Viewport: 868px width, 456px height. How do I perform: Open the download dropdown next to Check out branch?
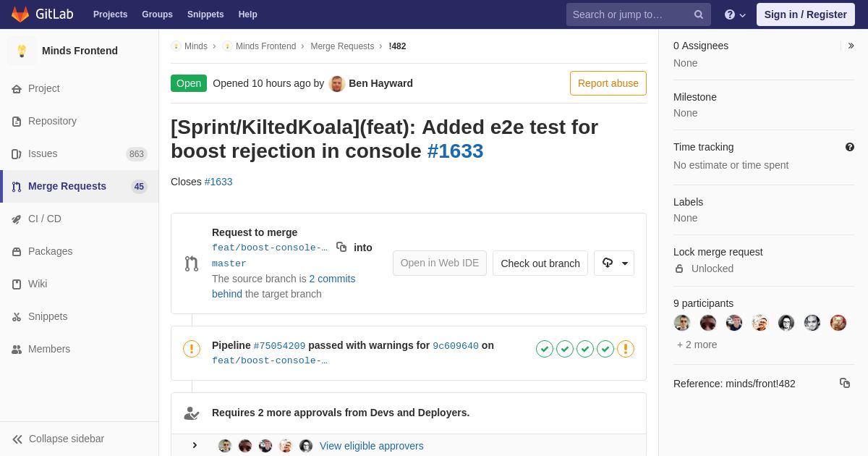click(x=614, y=263)
